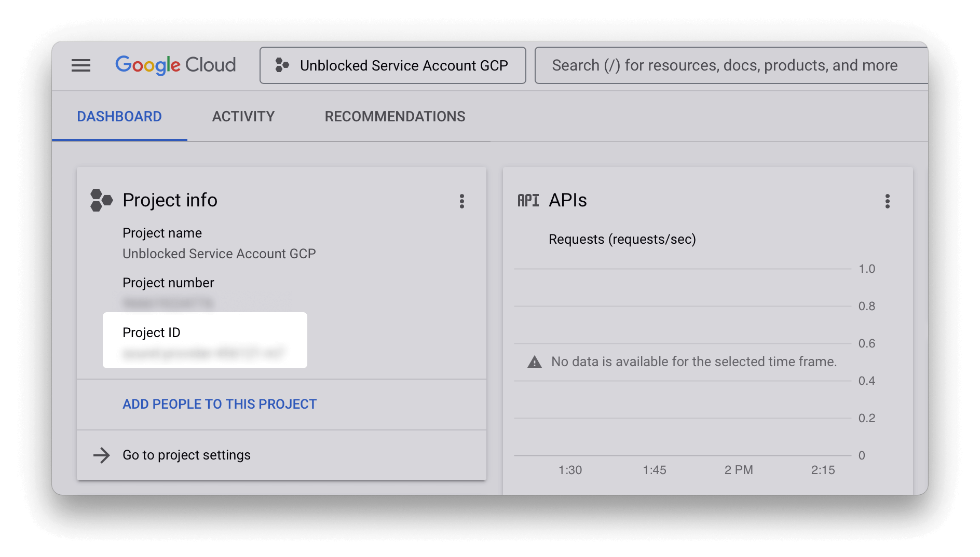
Task: Select the blurred Project ID value
Action: tap(203, 353)
